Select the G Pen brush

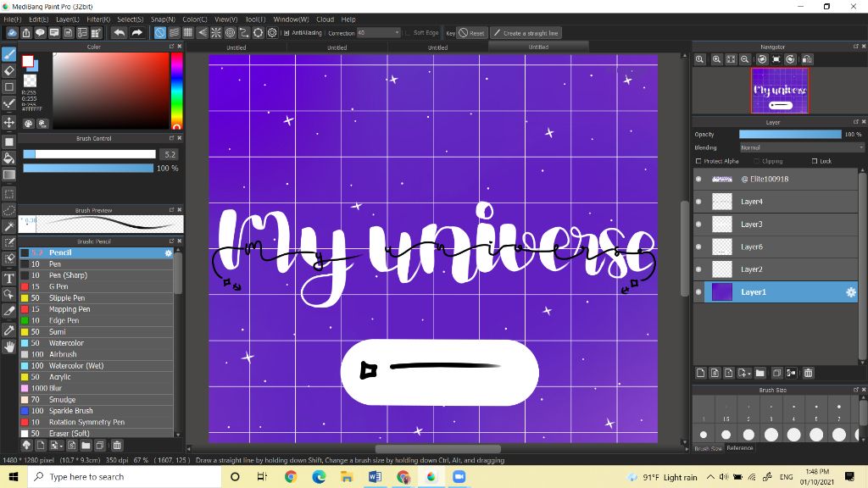(97, 286)
